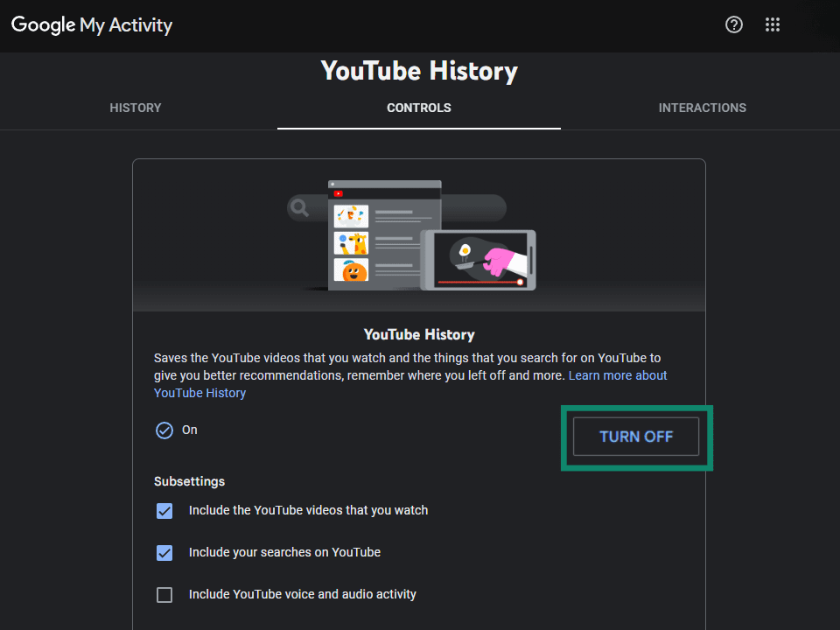This screenshot has height=630, width=840.
Task: Switch to the HISTORY tab
Action: coord(136,108)
